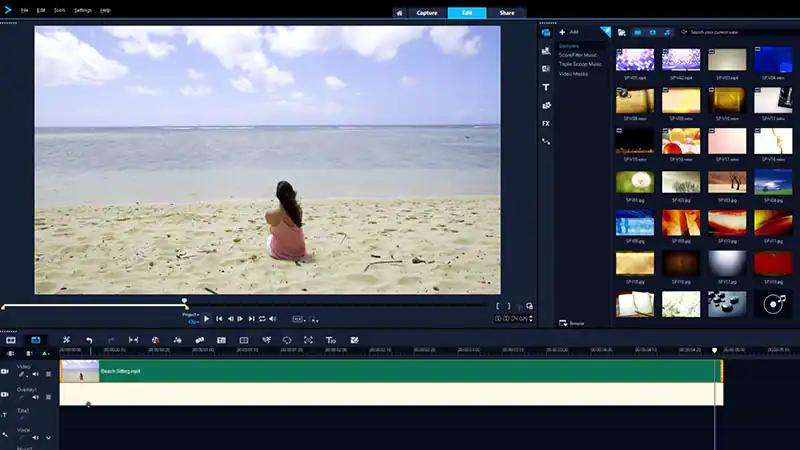Image resolution: width=800 pixels, height=450 pixels.
Task: Open the Title library (T icon)
Action: pyautogui.click(x=546, y=87)
